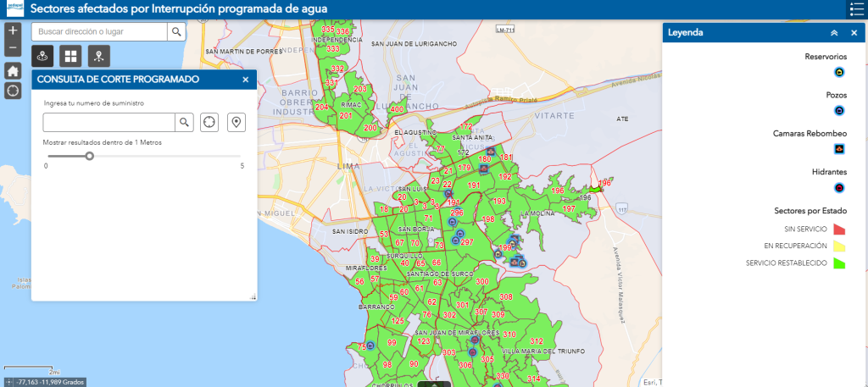Click the results distance slider handle
This screenshot has height=387, width=868.
(89, 156)
